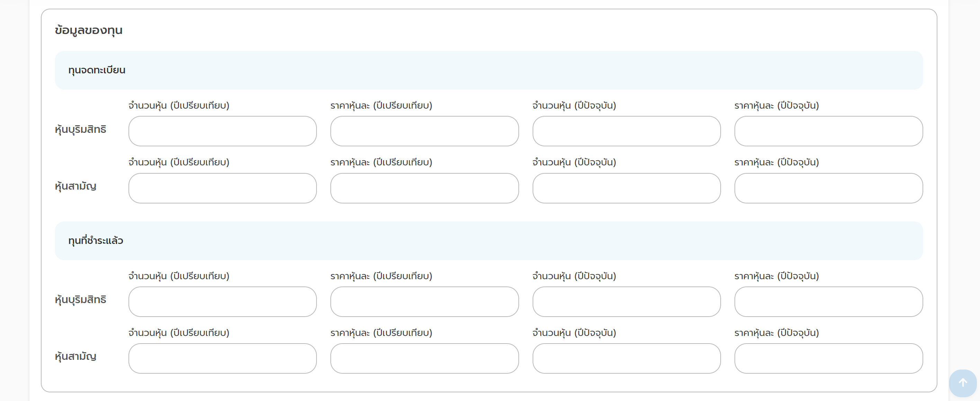
Task: Focus paid-up capital preferred share count, current year
Action: point(626,302)
